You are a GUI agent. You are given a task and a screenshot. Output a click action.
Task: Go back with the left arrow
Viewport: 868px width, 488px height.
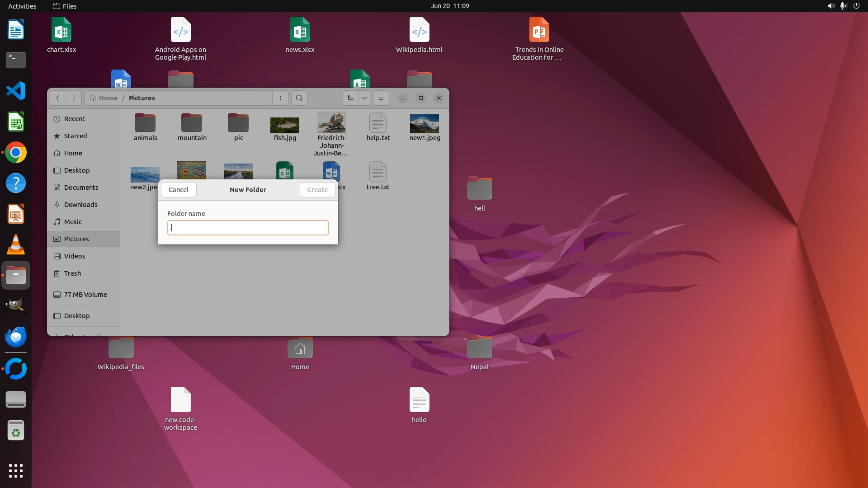(57, 98)
